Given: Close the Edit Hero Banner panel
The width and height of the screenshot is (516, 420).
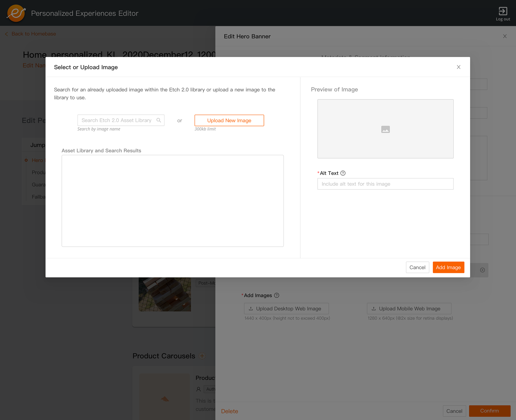Looking at the screenshot, I should pos(505,36).
